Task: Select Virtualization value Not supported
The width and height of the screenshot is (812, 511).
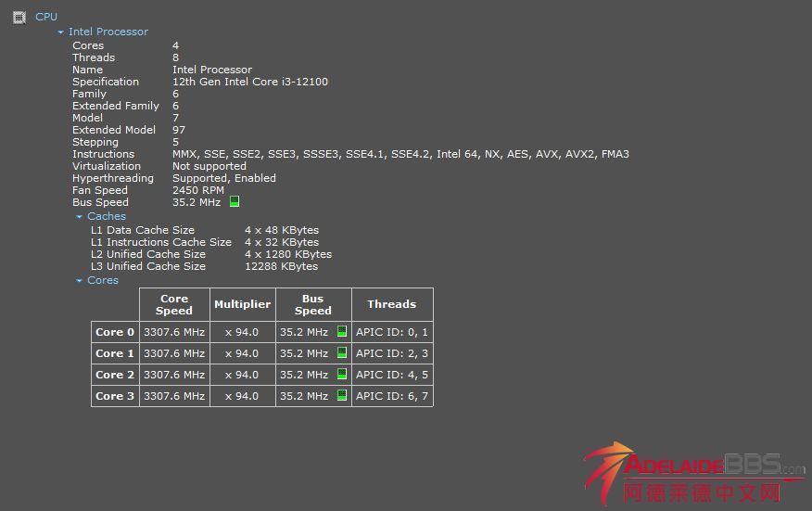Action: coord(209,166)
